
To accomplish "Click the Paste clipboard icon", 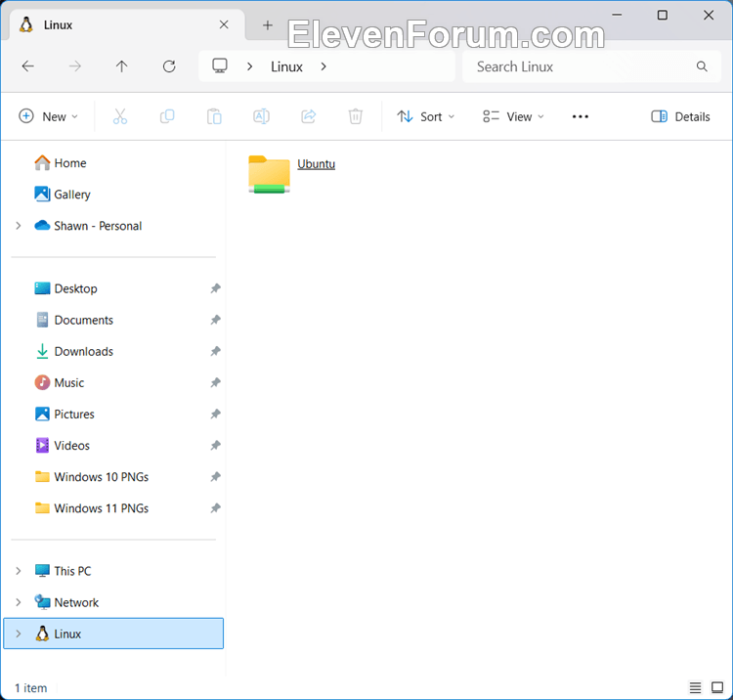I will [214, 116].
